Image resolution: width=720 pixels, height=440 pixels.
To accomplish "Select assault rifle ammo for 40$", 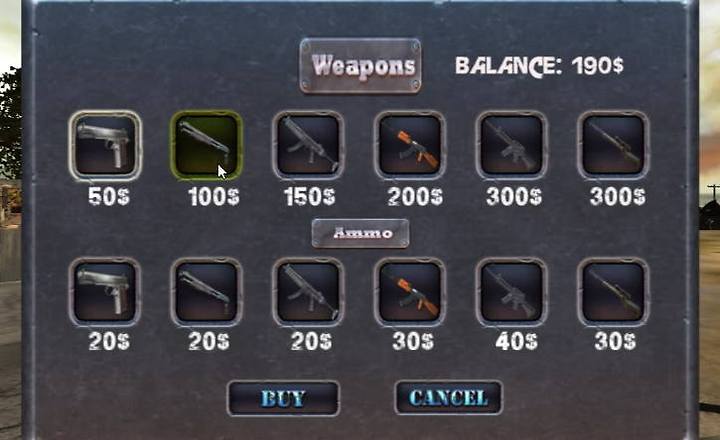I will coord(512,292).
